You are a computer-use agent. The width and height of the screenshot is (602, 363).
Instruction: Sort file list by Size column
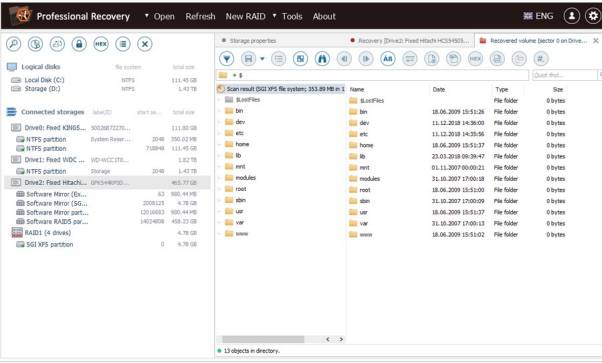(x=557, y=90)
